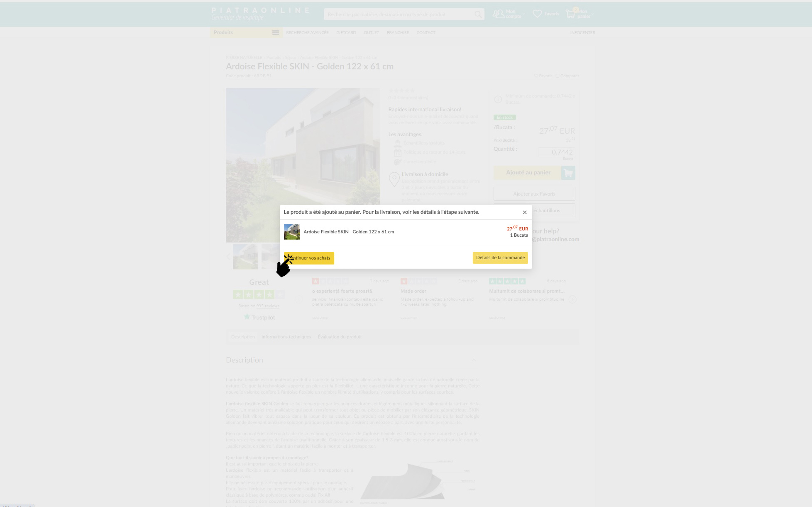Open the INFOCENTER link
Screen dimensions: 812x507
[x=582, y=33]
